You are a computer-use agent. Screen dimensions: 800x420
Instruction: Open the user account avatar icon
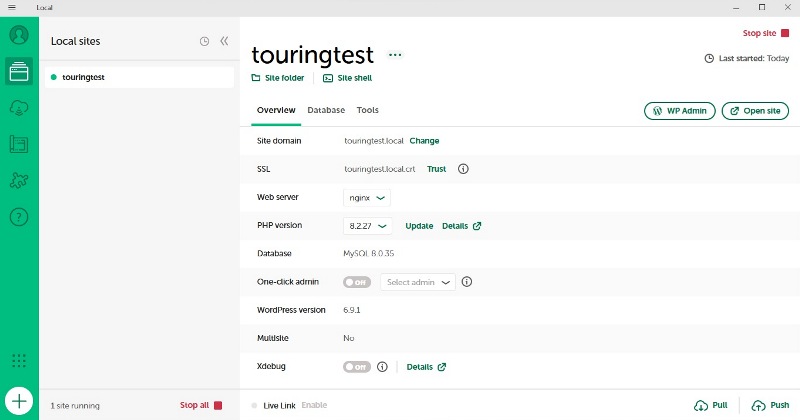point(19,35)
